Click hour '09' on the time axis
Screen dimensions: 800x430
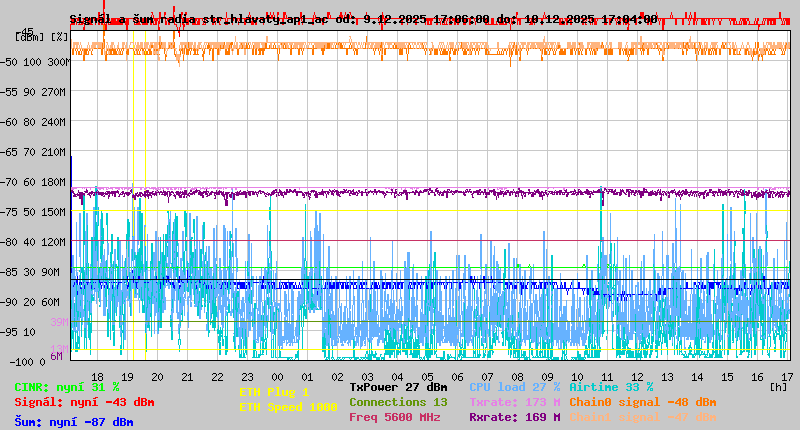click(547, 377)
